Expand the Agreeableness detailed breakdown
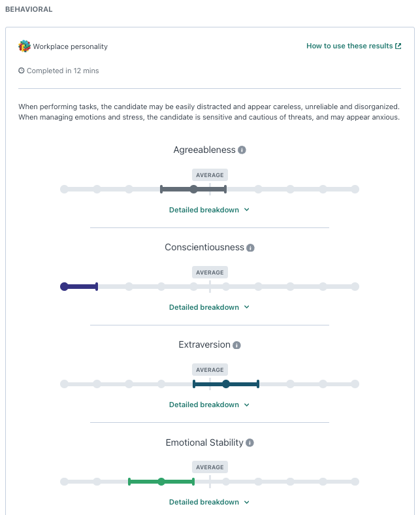The width and height of the screenshot is (420, 515). [x=209, y=210]
